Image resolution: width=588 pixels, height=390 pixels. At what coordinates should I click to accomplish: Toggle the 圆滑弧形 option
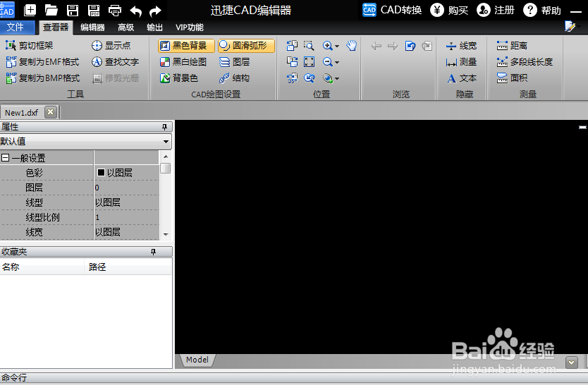pyautogui.click(x=246, y=46)
